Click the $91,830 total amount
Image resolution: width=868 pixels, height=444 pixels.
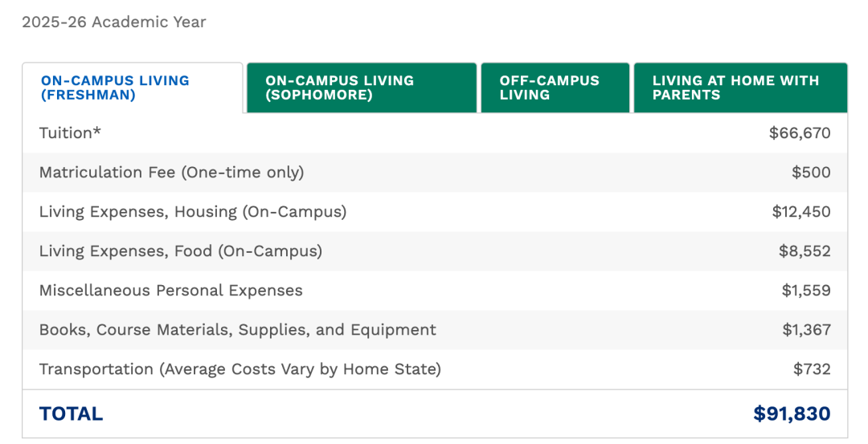click(x=792, y=414)
